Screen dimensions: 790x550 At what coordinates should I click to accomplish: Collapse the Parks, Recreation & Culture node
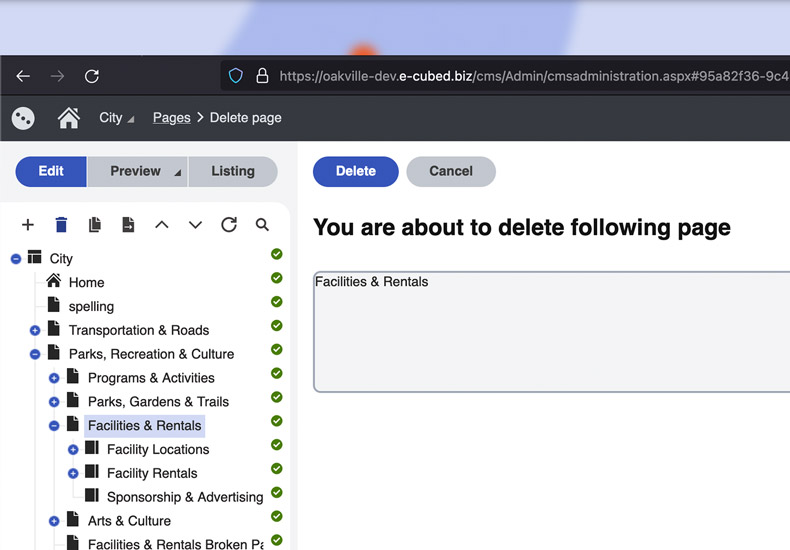(35, 354)
